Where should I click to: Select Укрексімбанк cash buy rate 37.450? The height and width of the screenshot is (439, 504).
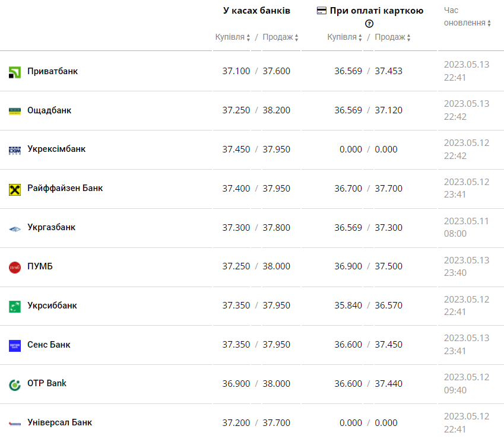[x=236, y=149]
